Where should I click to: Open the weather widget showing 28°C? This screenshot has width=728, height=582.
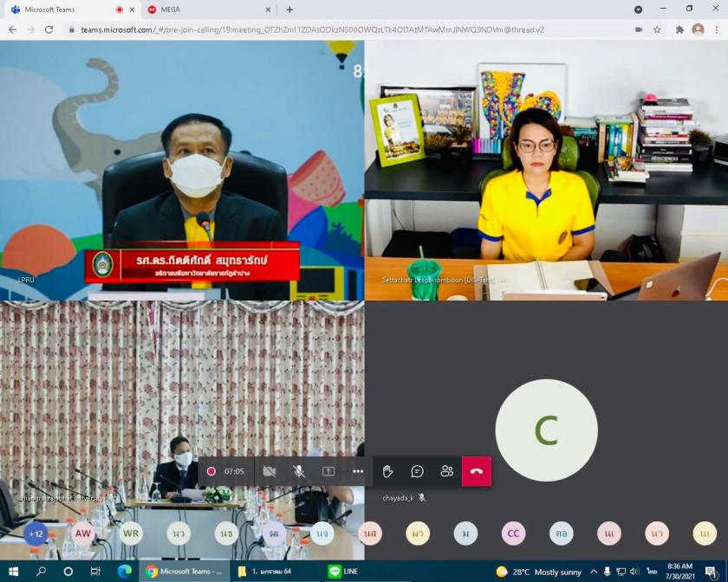[538, 572]
